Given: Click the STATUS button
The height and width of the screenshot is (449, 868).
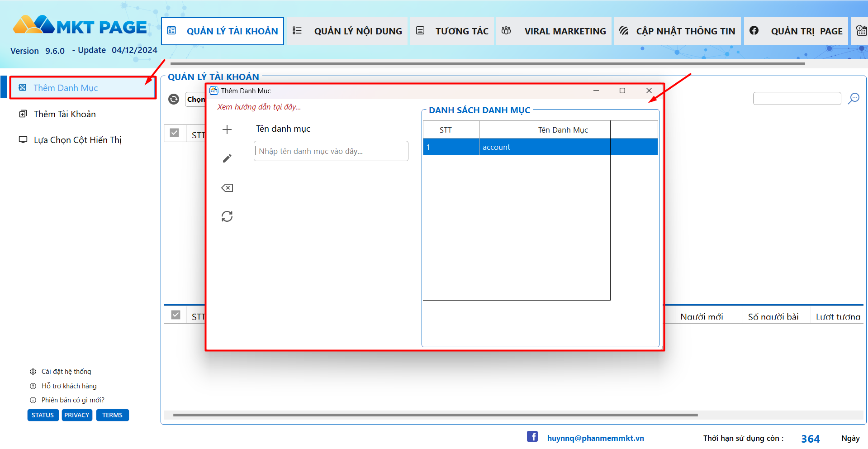Looking at the screenshot, I should click(43, 415).
